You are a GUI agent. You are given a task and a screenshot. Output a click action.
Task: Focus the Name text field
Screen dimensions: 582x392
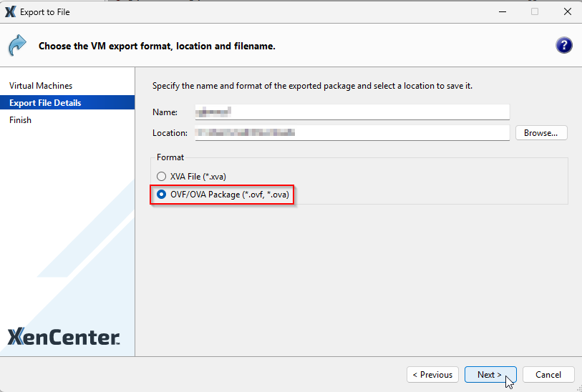(x=351, y=112)
